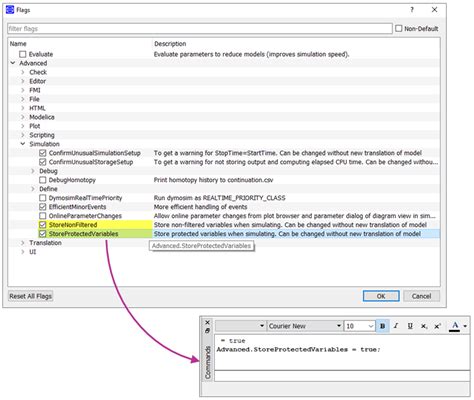The width and height of the screenshot is (474, 400).
Task: Enable the Non-Default checkbox
Action: coord(399,28)
